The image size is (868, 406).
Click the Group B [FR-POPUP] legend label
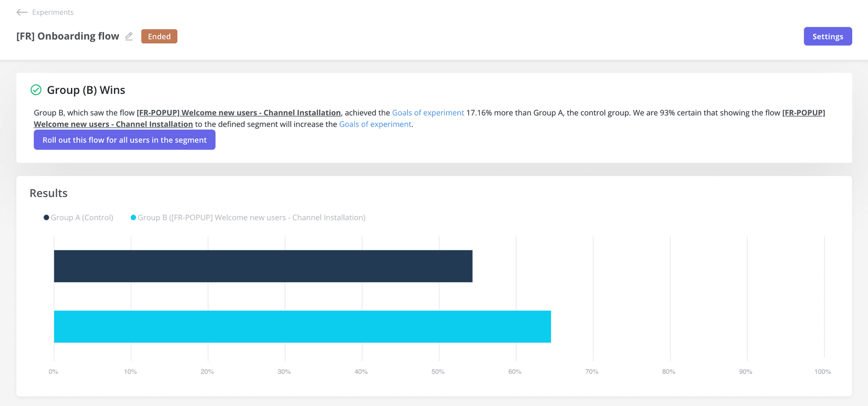click(252, 218)
